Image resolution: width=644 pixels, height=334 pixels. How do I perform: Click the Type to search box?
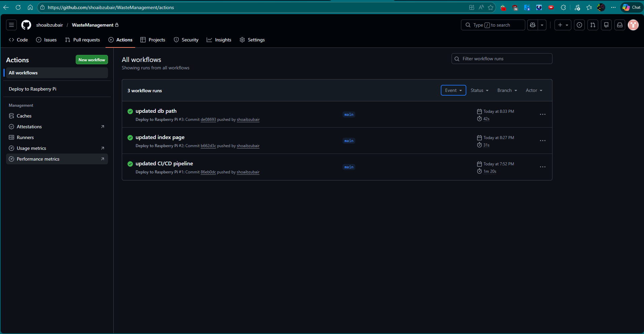(x=493, y=25)
